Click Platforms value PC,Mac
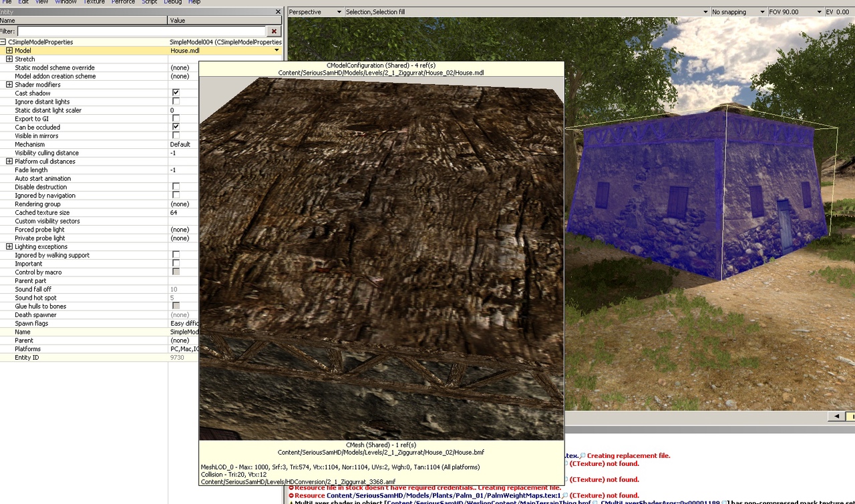 (184, 349)
